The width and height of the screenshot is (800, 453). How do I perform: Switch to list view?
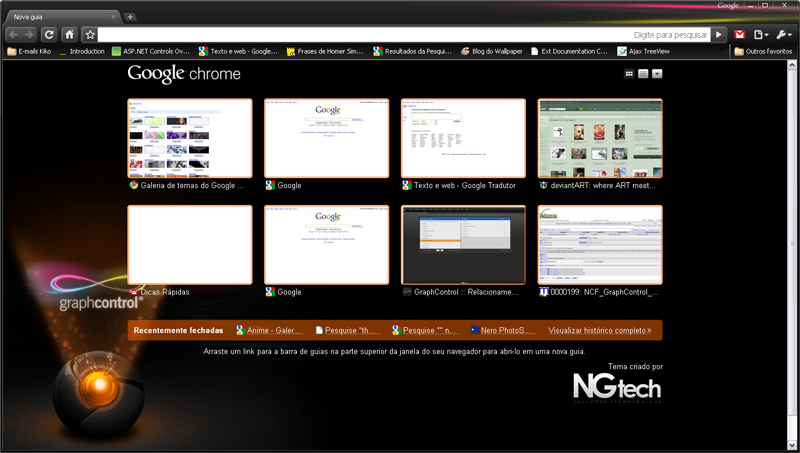pos(643,74)
